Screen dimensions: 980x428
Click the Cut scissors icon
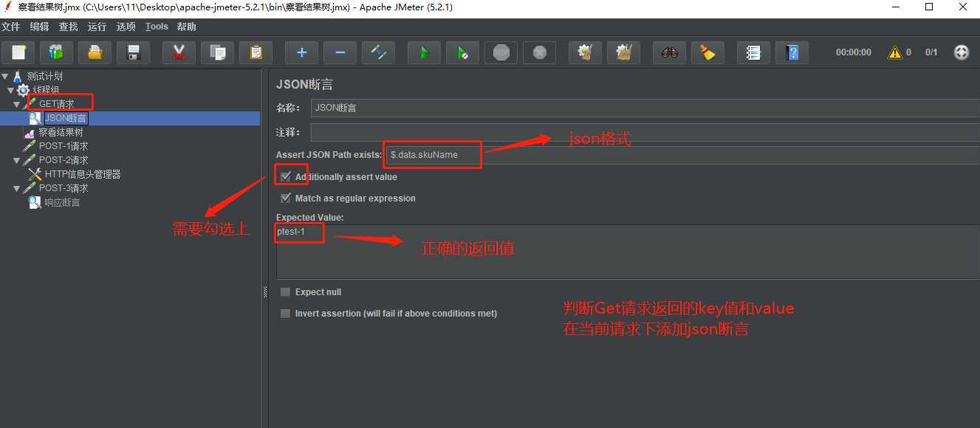point(179,52)
